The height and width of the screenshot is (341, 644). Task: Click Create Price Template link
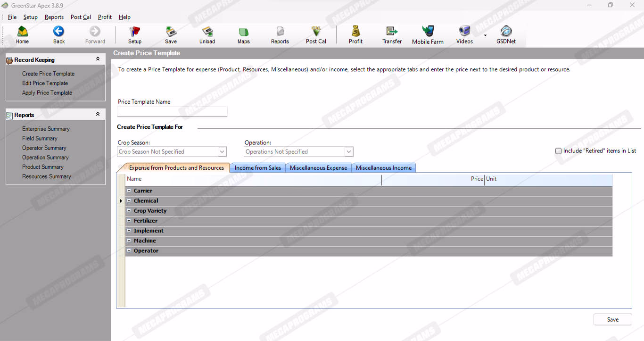pyautogui.click(x=48, y=74)
